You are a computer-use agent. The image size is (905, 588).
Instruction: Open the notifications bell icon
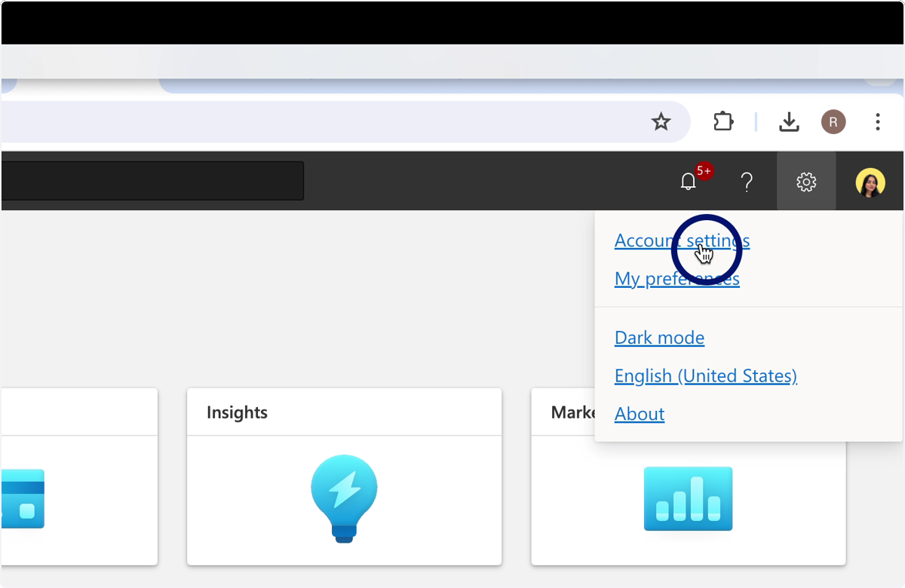[688, 182]
